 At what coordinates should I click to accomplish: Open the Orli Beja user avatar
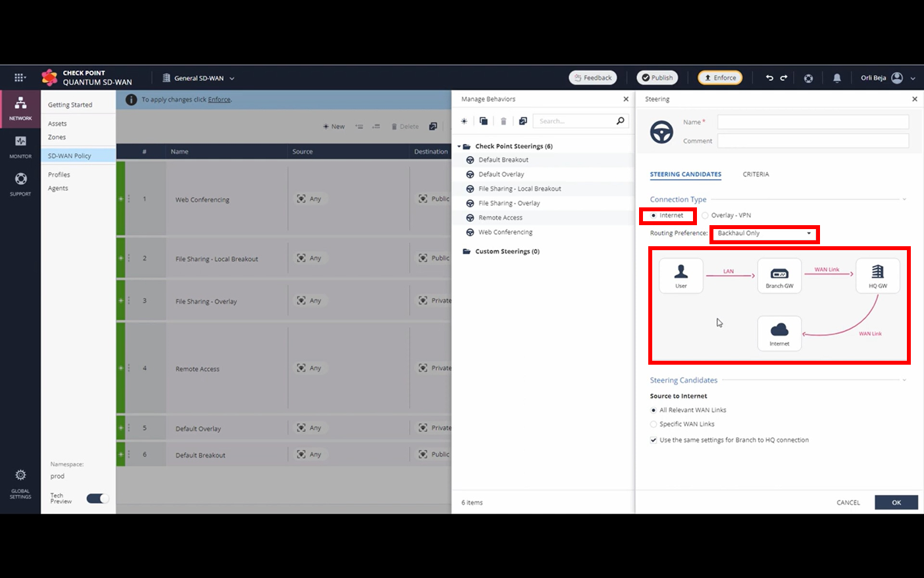tap(897, 78)
